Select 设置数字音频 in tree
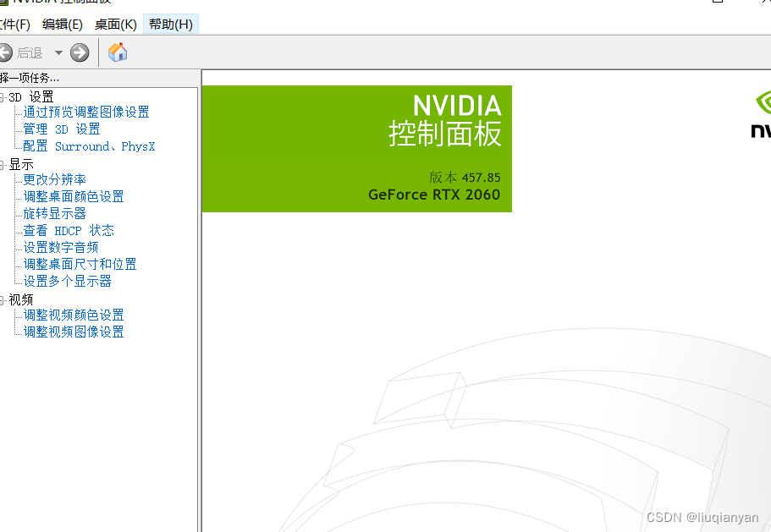This screenshot has width=771, height=532. 61,248
